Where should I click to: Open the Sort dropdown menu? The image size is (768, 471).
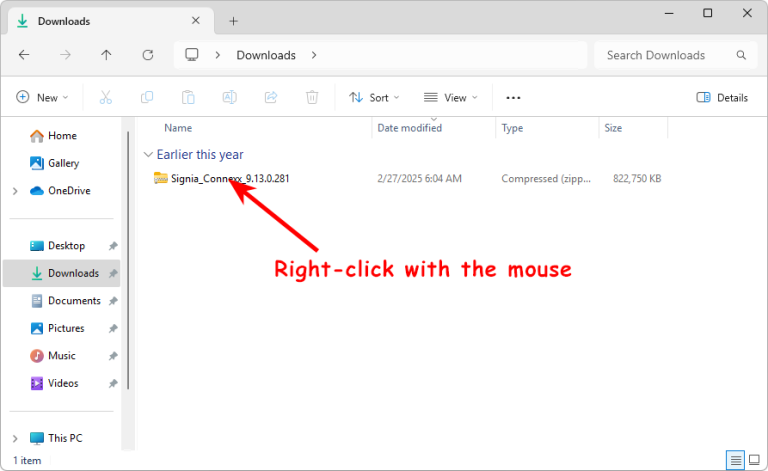point(374,97)
